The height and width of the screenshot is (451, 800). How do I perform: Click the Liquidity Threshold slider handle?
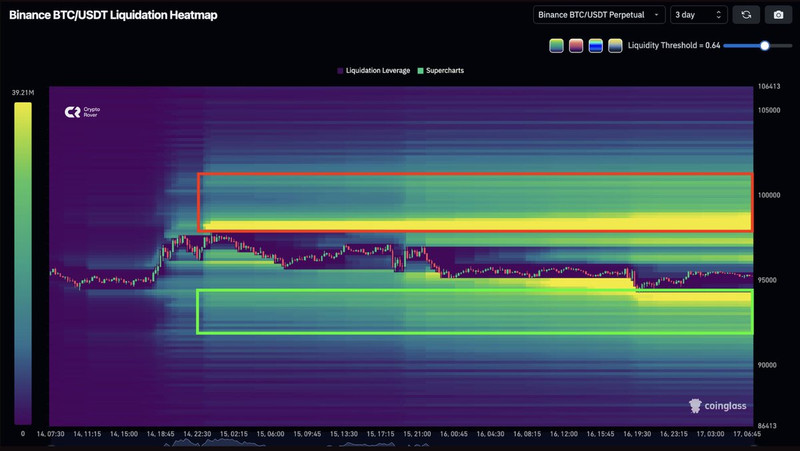[x=765, y=46]
